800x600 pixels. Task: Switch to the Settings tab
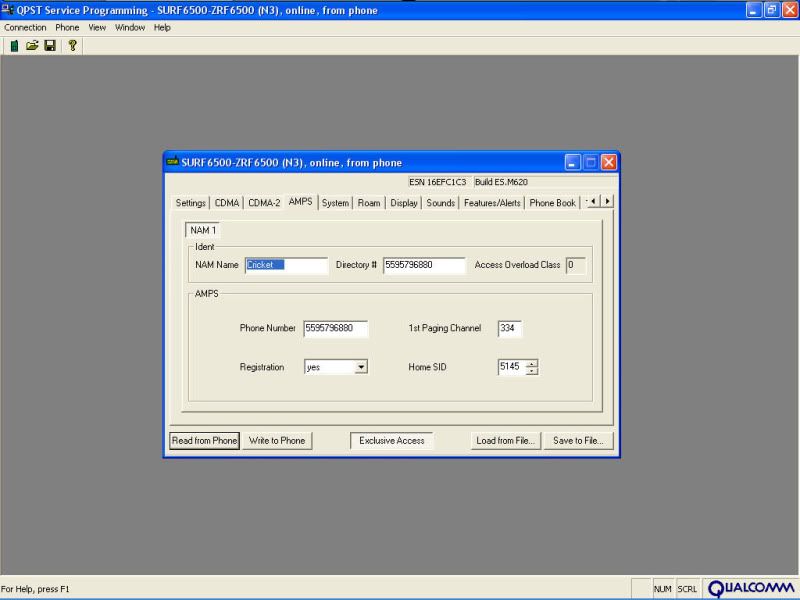190,203
